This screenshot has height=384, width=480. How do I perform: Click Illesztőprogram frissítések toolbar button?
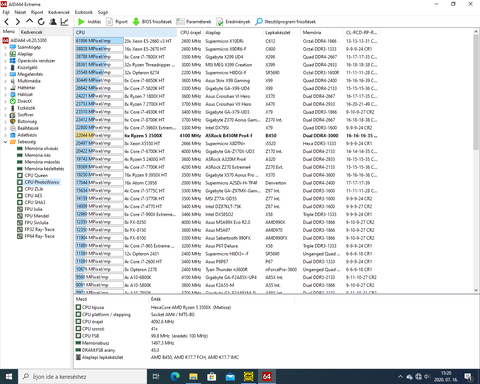285,22
